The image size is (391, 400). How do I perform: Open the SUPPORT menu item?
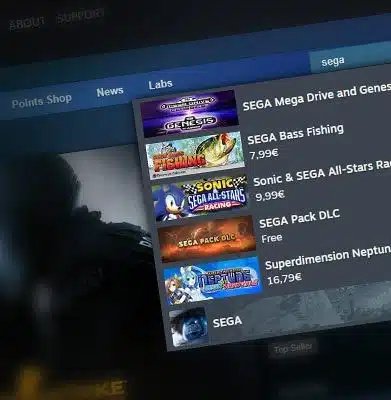80,16
